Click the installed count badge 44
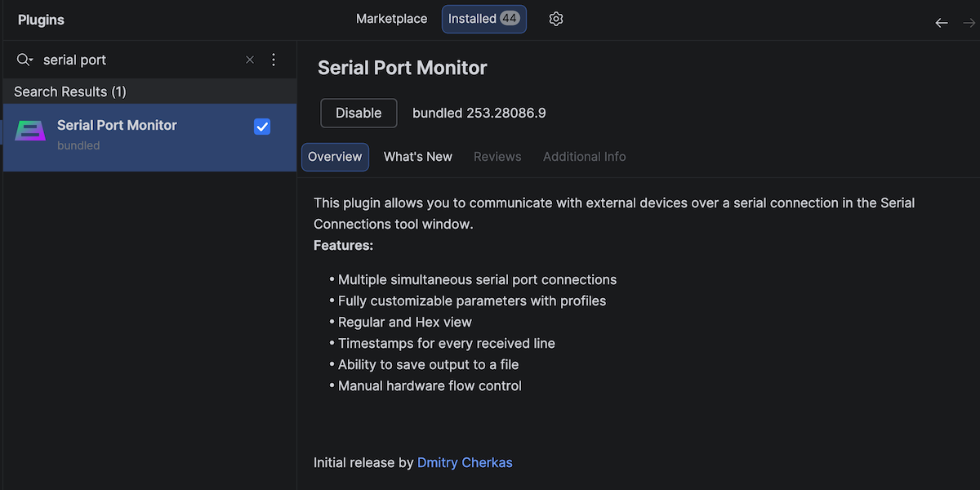The height and width of the screenshot is (490, 980). pos(510,19)
